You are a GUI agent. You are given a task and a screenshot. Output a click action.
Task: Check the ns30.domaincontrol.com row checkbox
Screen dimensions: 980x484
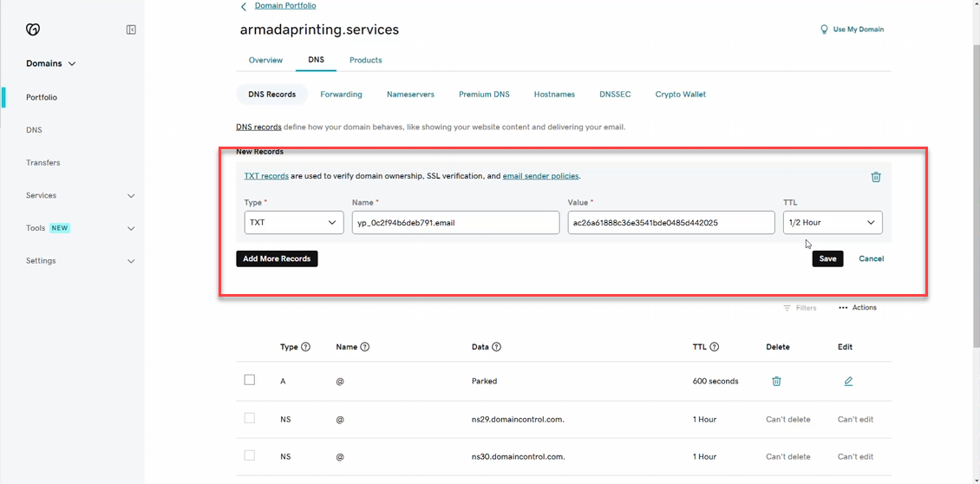click(x=250, y=456)
